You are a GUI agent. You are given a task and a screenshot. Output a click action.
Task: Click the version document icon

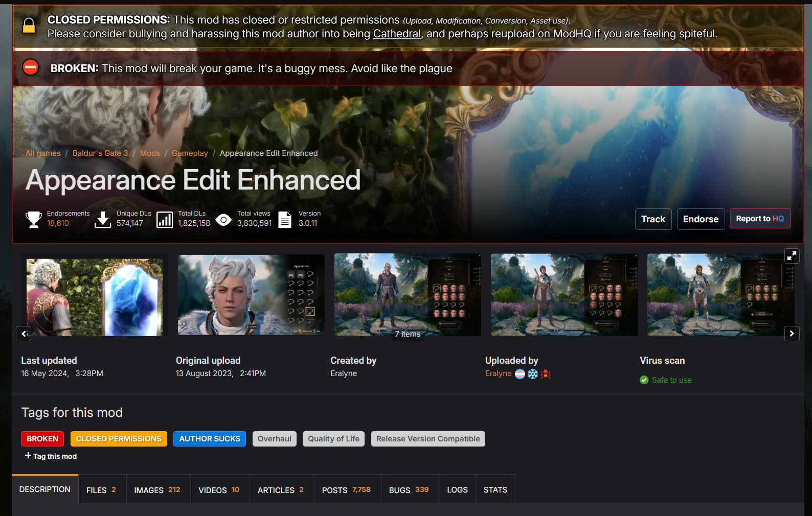[285, 220]
